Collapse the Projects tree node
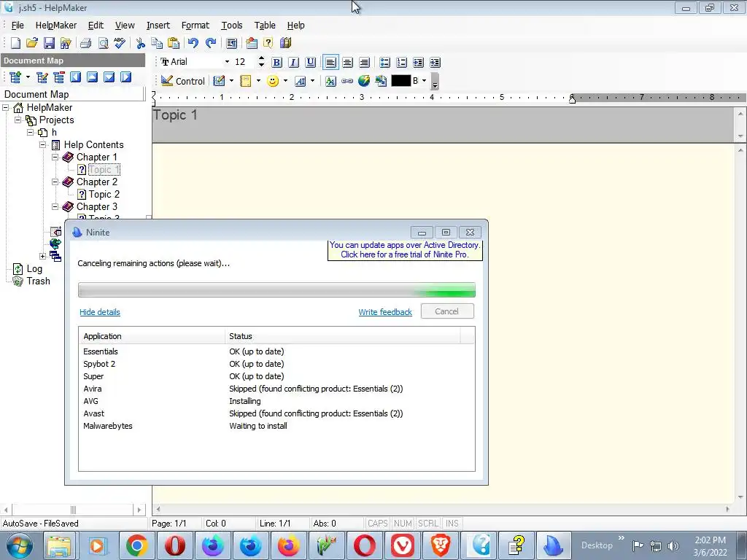 18,120
